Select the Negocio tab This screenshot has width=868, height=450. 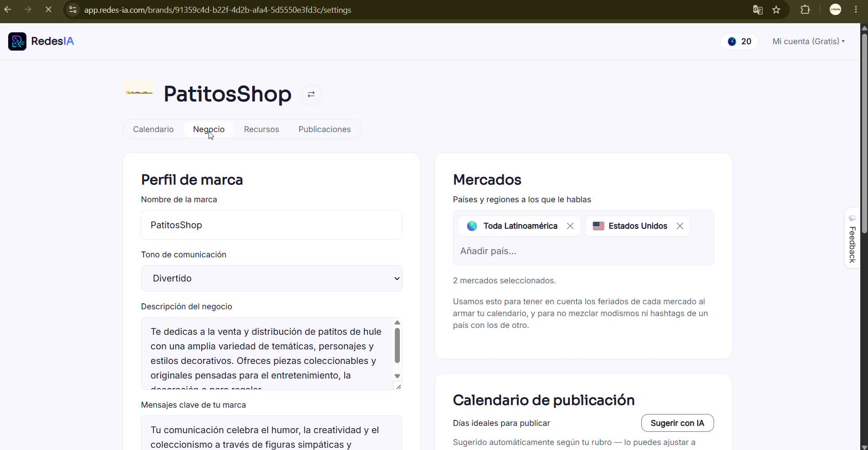tap(209, 129)
